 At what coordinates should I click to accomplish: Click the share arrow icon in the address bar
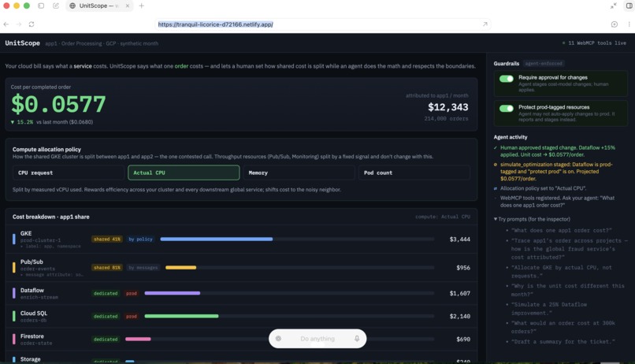[485, 24]
